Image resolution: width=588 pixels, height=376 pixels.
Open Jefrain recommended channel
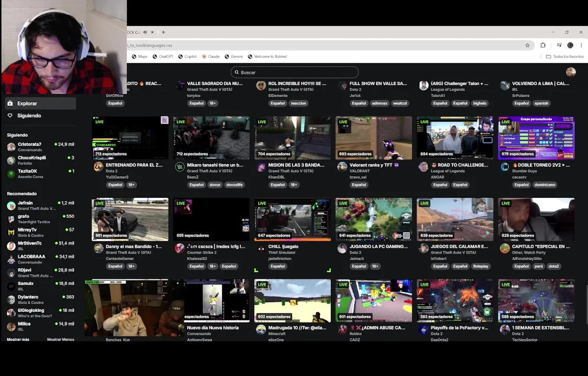tap(40, 206)
